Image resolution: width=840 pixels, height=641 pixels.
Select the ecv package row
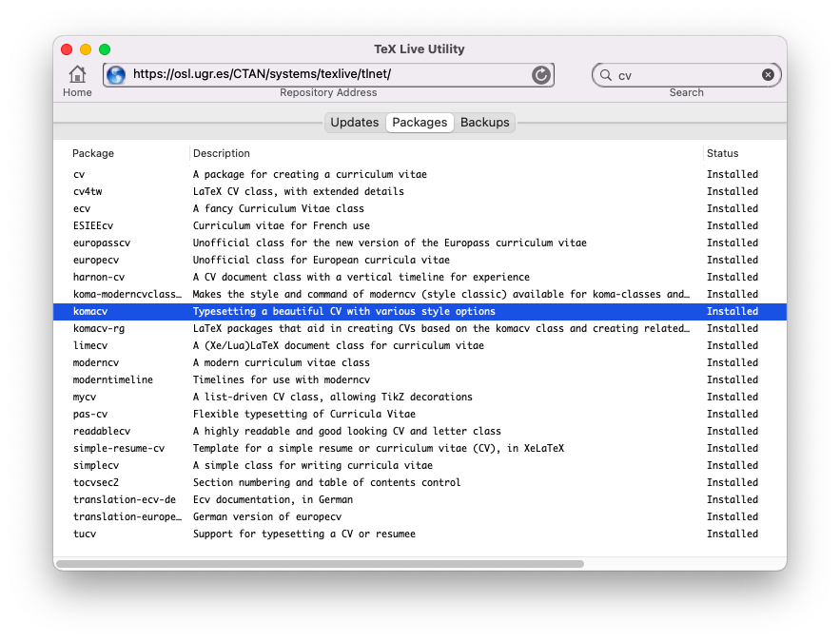pyautogui.click(x=420, y=209)
